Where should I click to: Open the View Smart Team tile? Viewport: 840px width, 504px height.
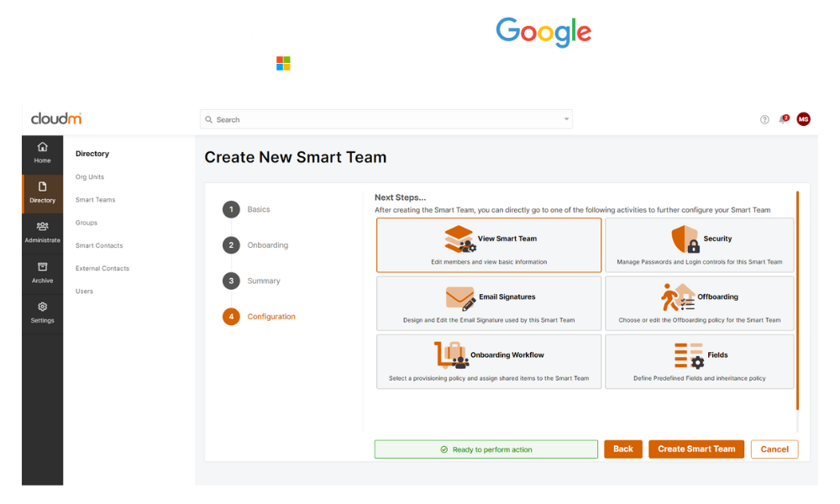tap(489, 245)
